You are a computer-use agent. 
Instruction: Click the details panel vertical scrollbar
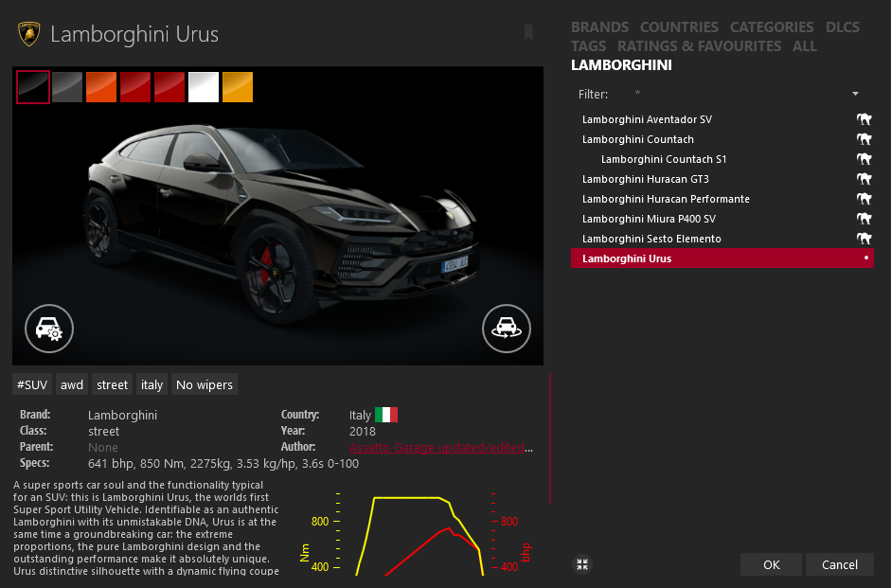550,437
